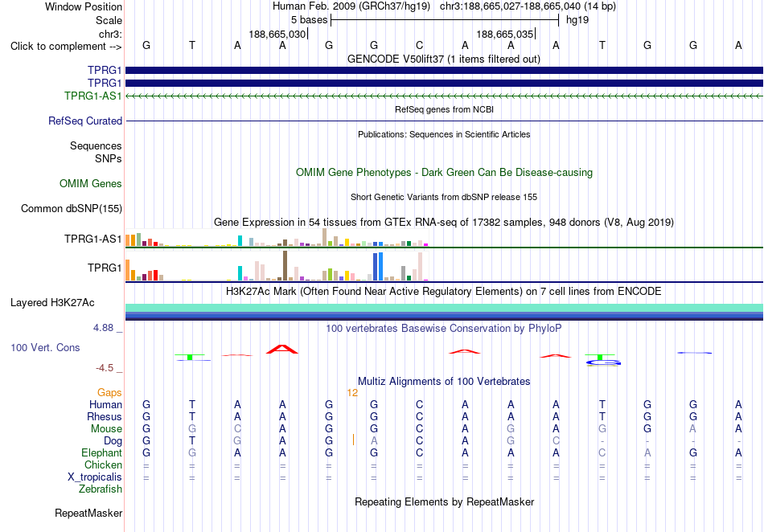Click the 5 bases scale bar
764x532 pixels.
[445, 20]
